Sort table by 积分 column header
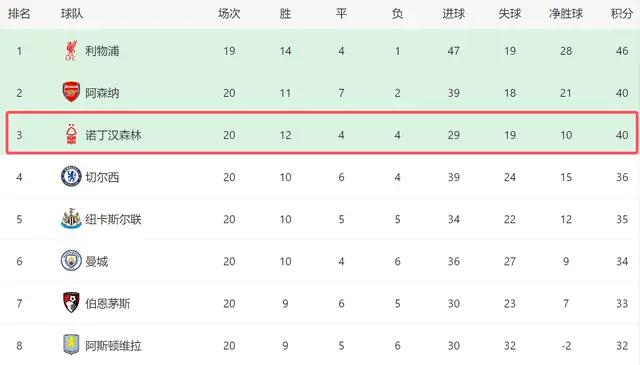Image resolution: width=640 pixels, height=365 pixels. point(622,13)
